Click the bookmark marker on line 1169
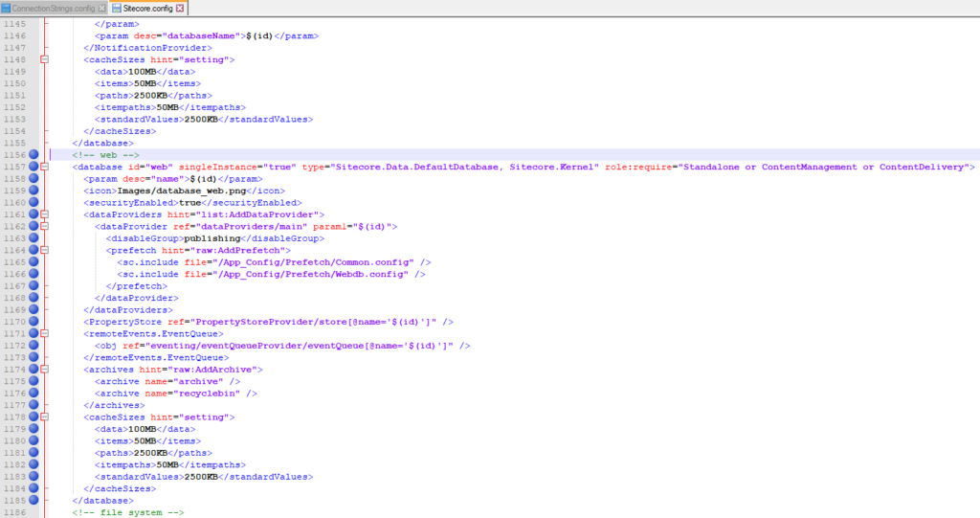The width and height of the screenshot is (980, 518). pos(33,309)
